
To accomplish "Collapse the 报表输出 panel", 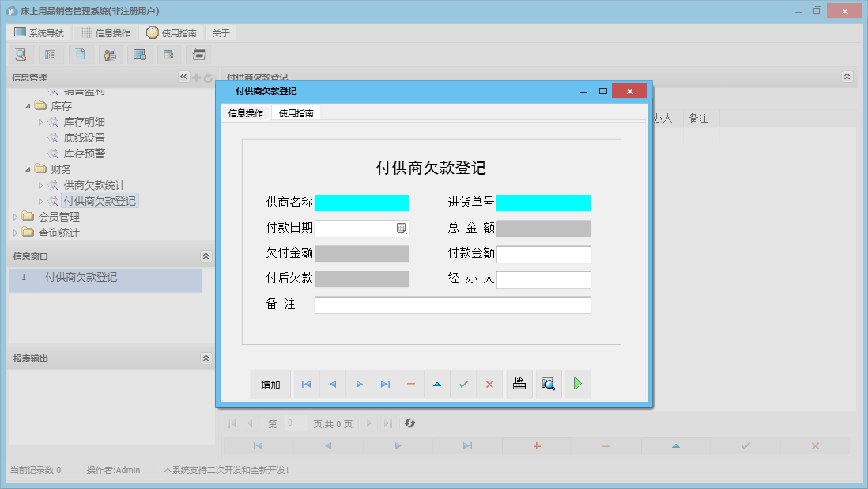I will coord(206,357).
